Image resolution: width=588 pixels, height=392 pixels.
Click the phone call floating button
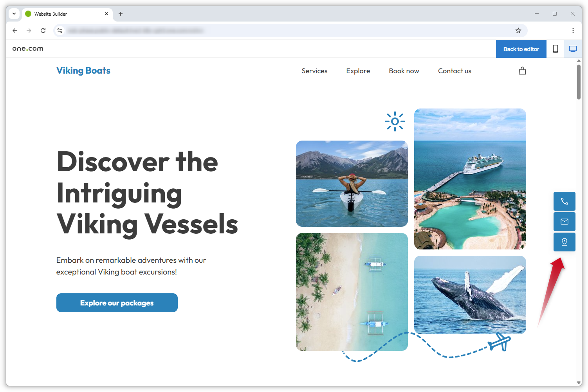coord(564,201)
